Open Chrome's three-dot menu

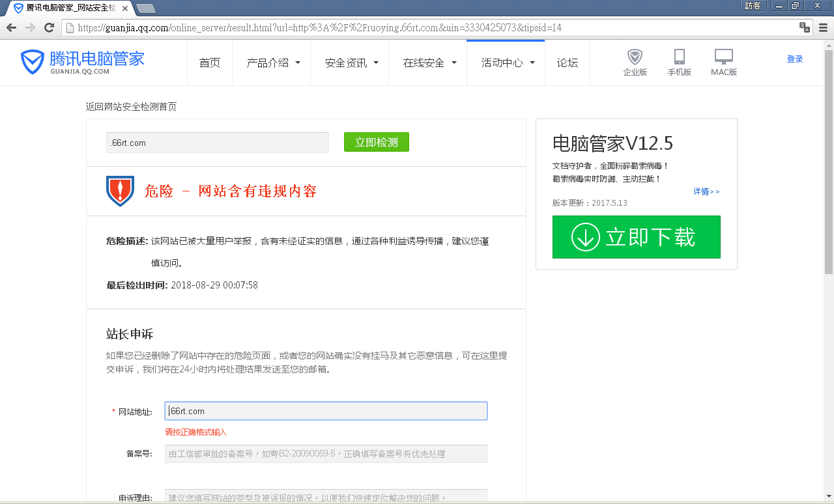tap(824, 28)
